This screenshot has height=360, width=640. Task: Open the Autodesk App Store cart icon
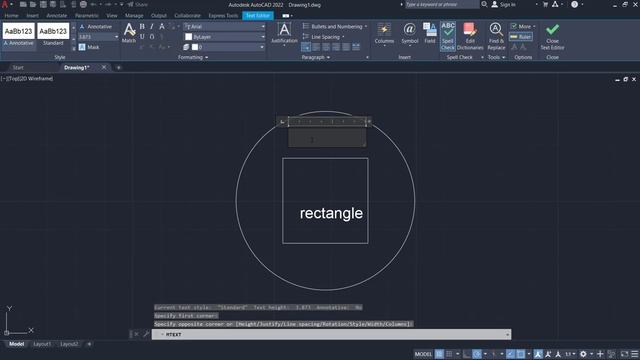coord(545,4)
